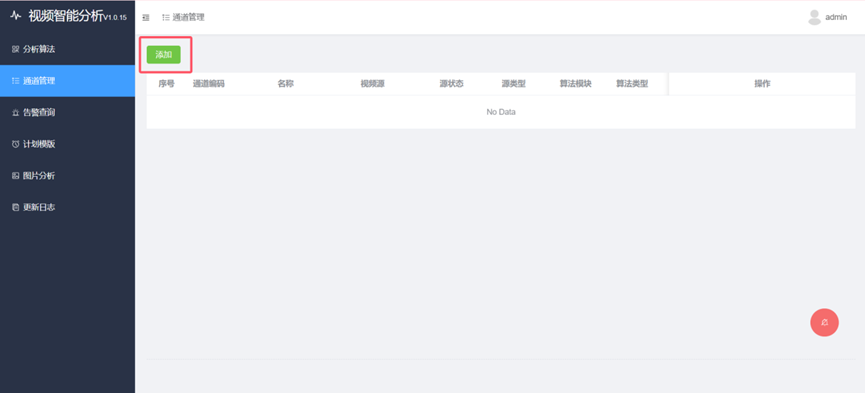
Task: Click the 源类型 column header
Action: click(x=514, y=84)
